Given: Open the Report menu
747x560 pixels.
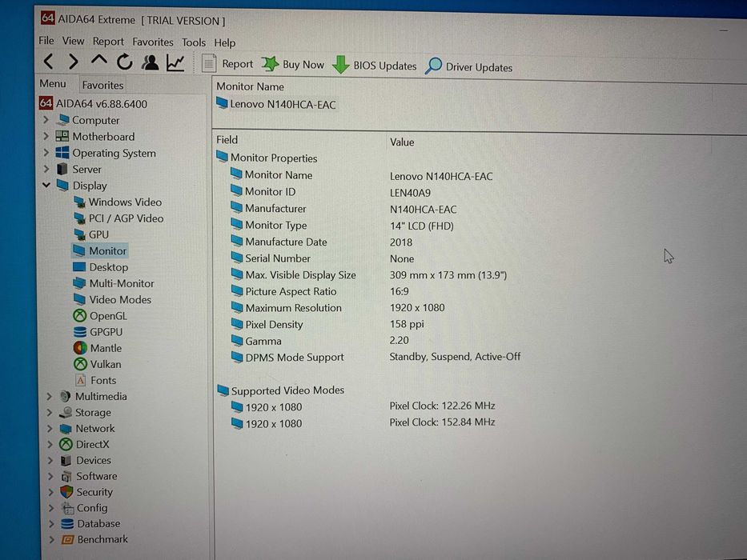Looking at the screenshot, I should click(108, 42).
